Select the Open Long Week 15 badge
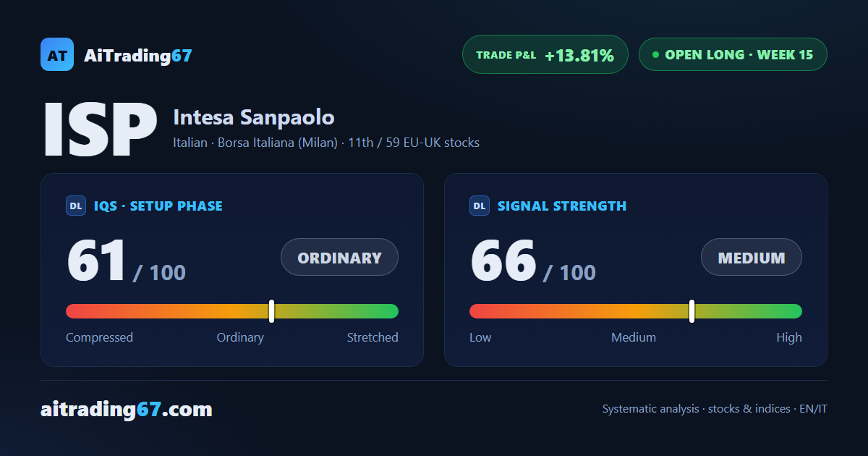 pyautogui.click(x=733, y=54)
